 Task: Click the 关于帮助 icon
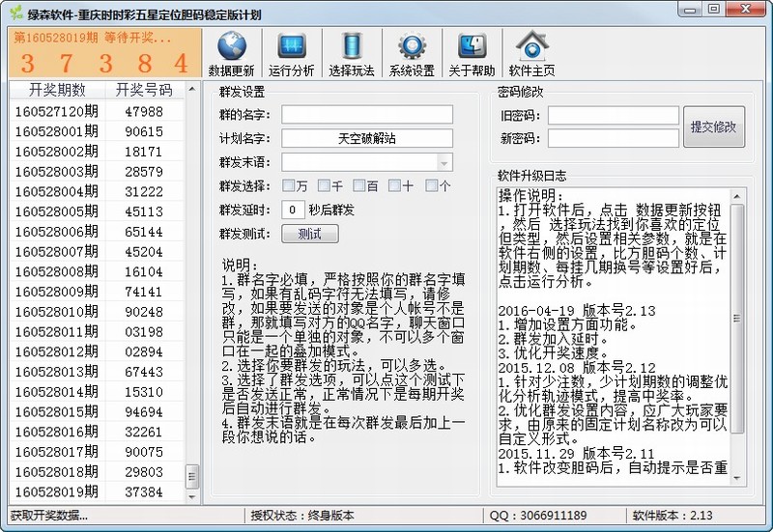pos(472,47)
